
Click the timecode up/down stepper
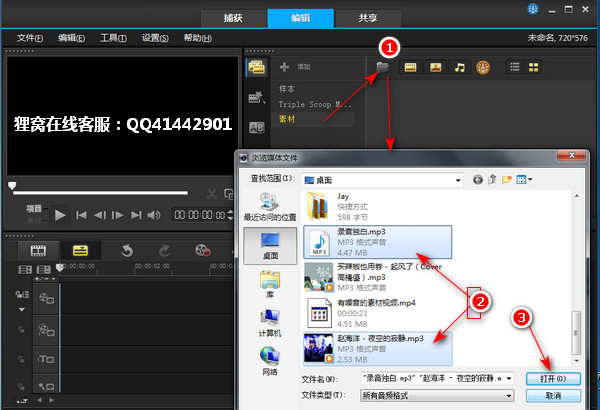230,215
